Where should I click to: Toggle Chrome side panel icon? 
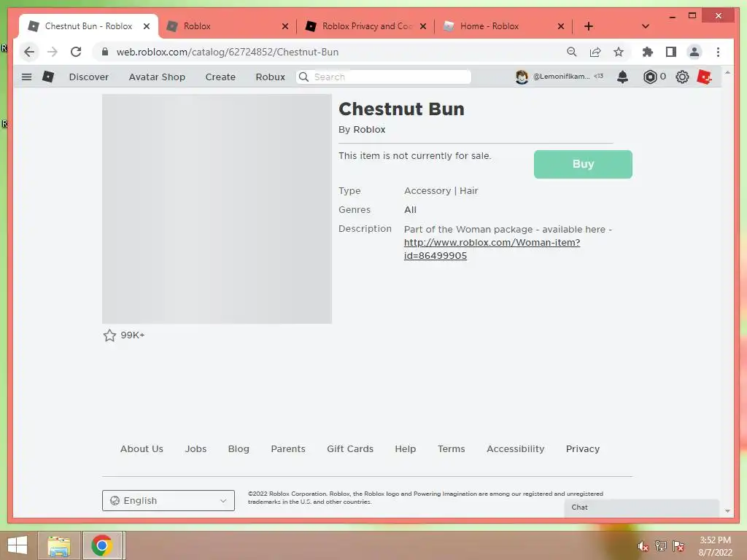click(671, 52)
